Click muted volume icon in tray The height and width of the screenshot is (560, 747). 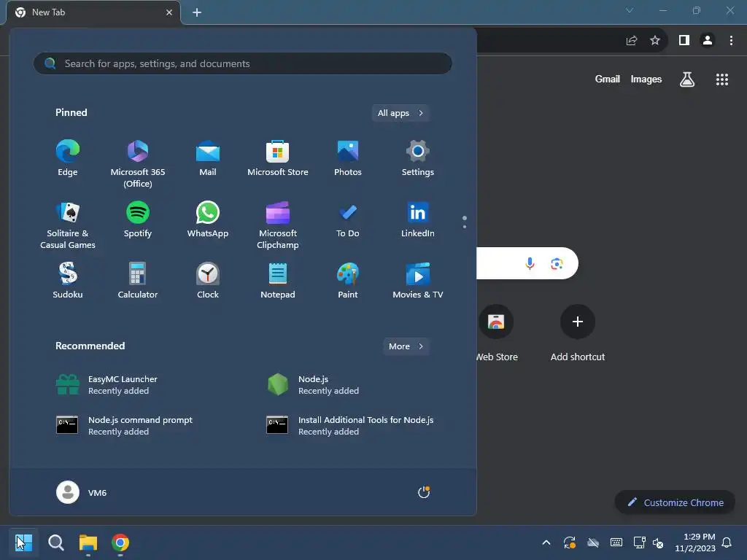coord(658,542)
